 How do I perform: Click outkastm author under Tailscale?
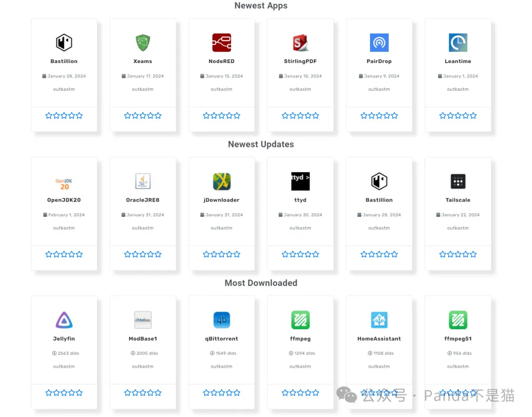click(458, 228)
